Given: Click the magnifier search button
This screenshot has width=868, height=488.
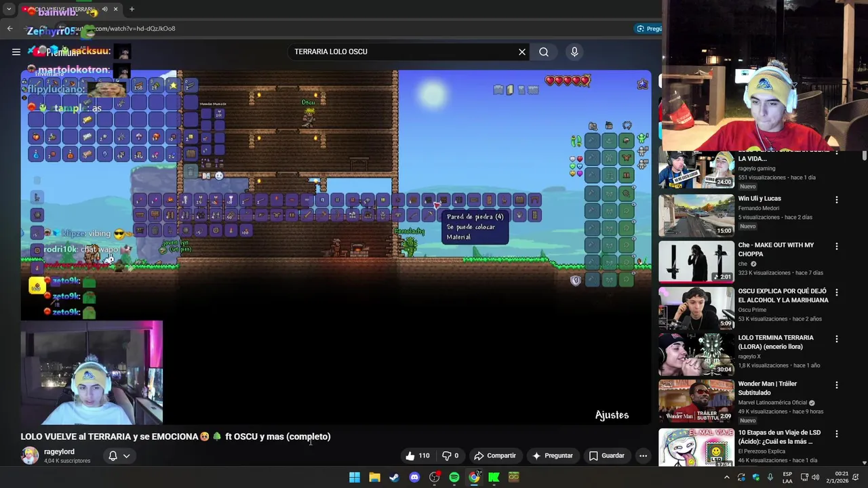Looking at the screenshot, I should pyautogui.click(x=544, y=52).
